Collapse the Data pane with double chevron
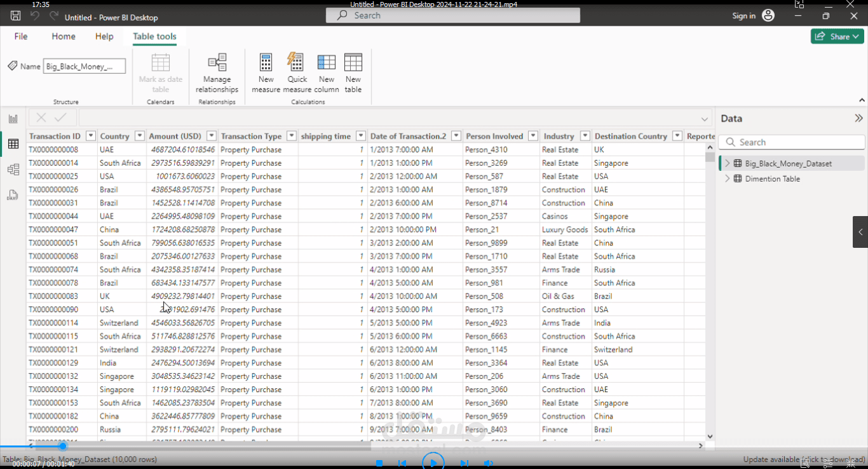The width and height of the screenshot is (868, 469). (858, 118)
